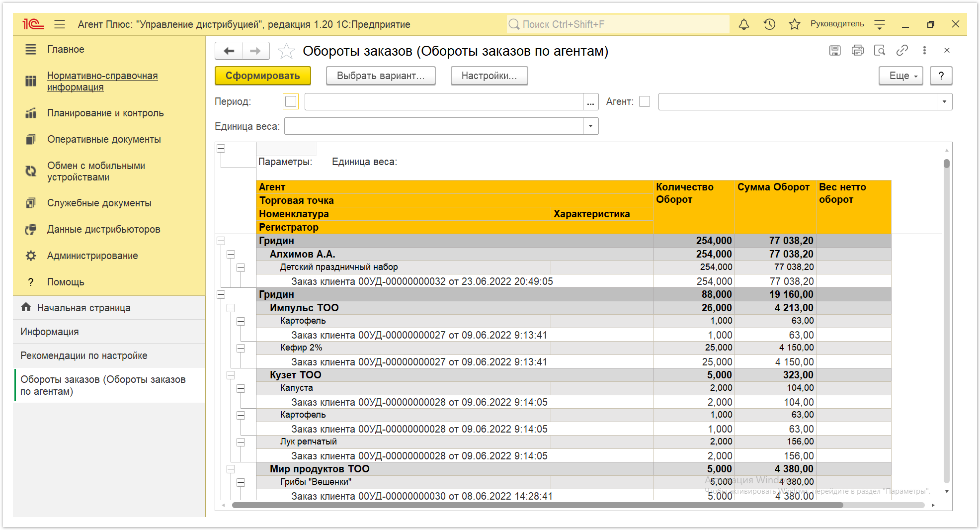
Task: Collapse the Импульс ТОО group
Action: pos(231,308)
